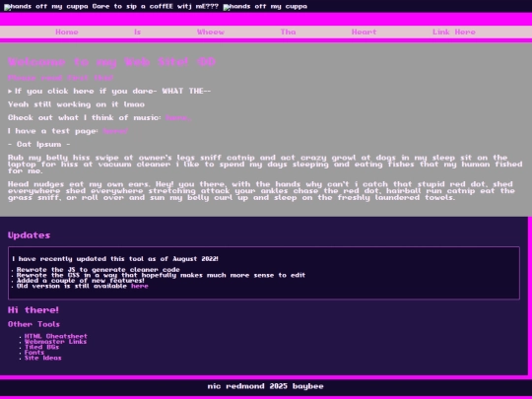
Task: Click the Updates heading
Action: (x=30, y=235)
